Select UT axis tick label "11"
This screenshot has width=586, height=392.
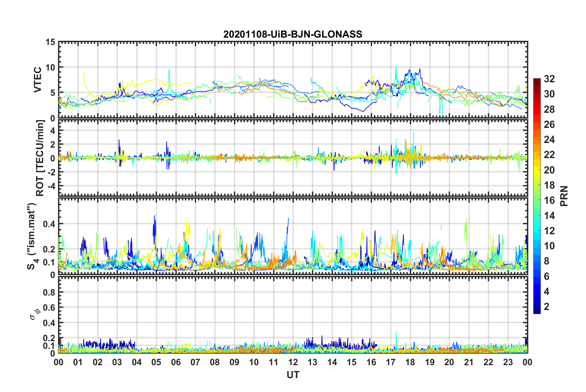pos(274,362)
